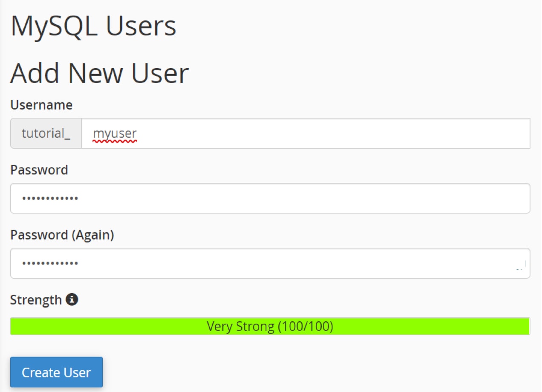Click the MySQL Users heading
Image resolution: width=542 pixels, height=392 pixels.
94,26
